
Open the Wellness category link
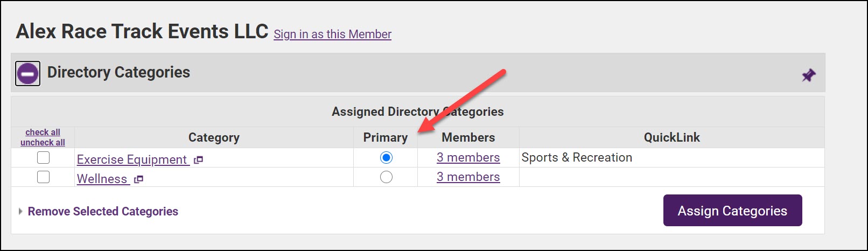point(102,179)
